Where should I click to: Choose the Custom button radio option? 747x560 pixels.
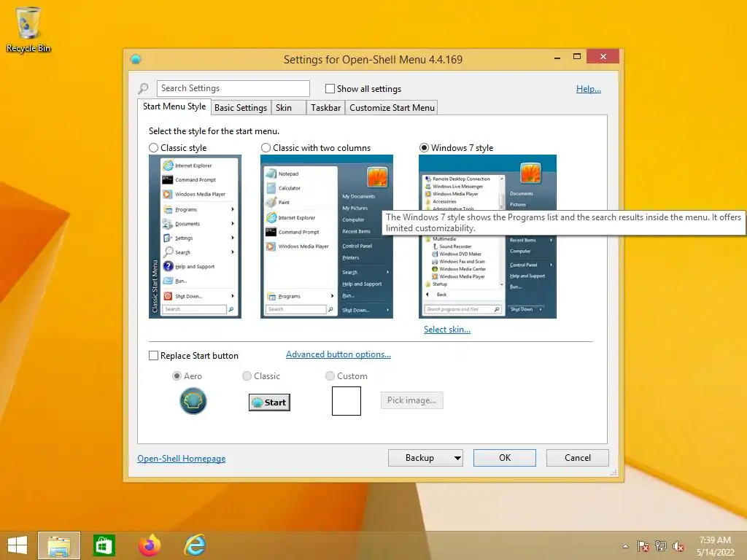[x=330, y=376]
